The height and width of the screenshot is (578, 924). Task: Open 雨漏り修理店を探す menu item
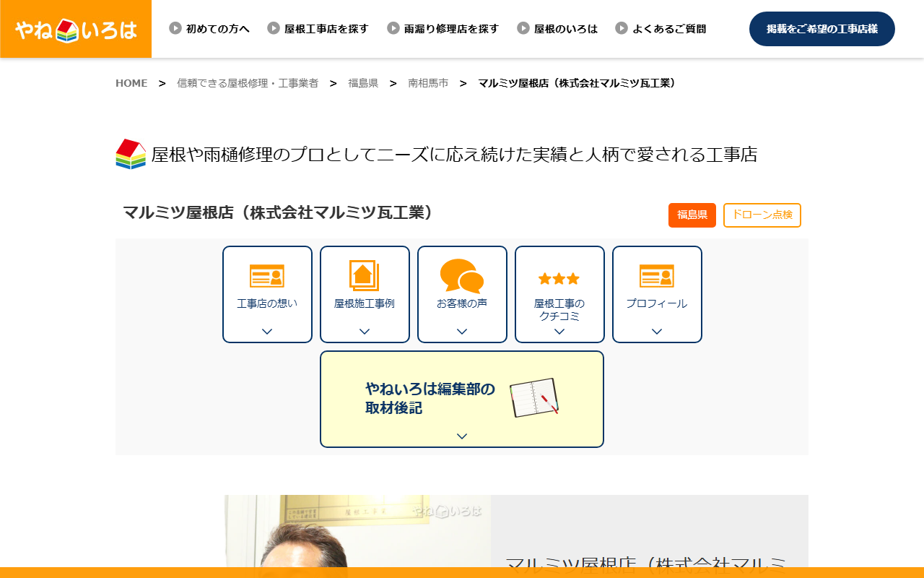(x=451, y=29)
